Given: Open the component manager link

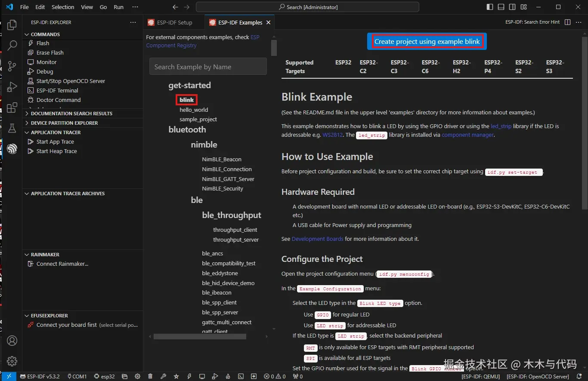Looking at the screenshot, I should [x=467, y=135].
